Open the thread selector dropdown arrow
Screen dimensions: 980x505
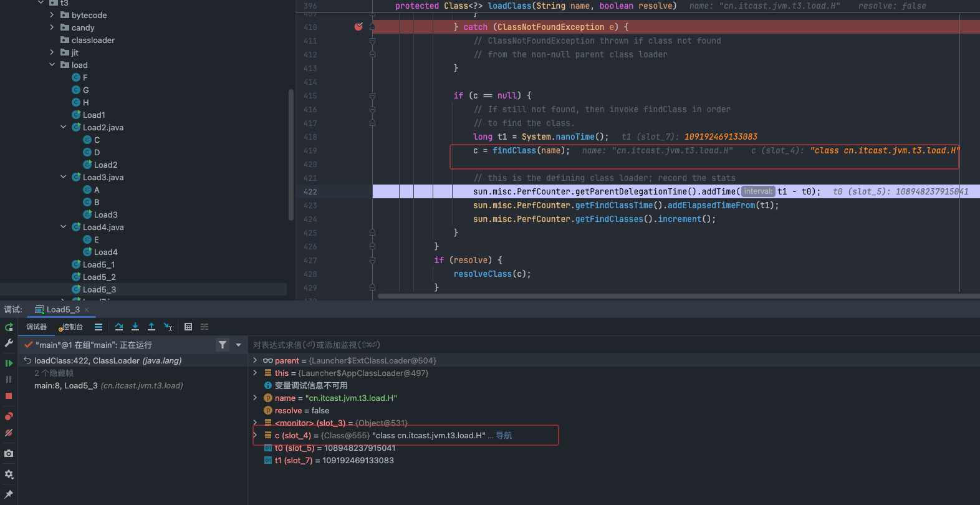238,345
